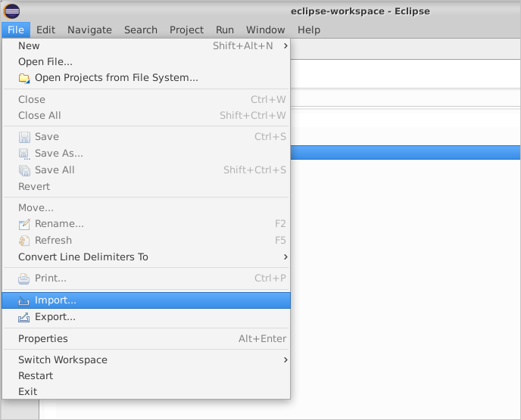
Task: Expand the Switch Workspace submenu arrow
Action: tap(285, 360)
